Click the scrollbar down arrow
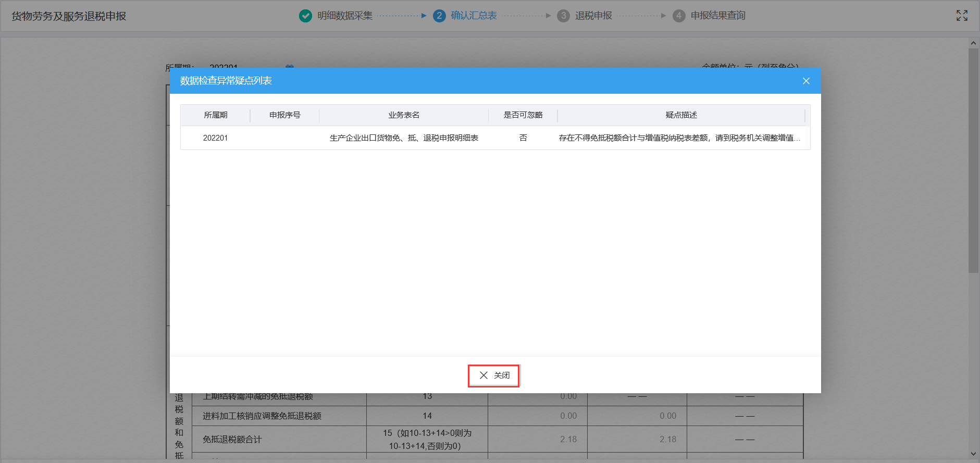Screen dimensions: 980x463 973,454
